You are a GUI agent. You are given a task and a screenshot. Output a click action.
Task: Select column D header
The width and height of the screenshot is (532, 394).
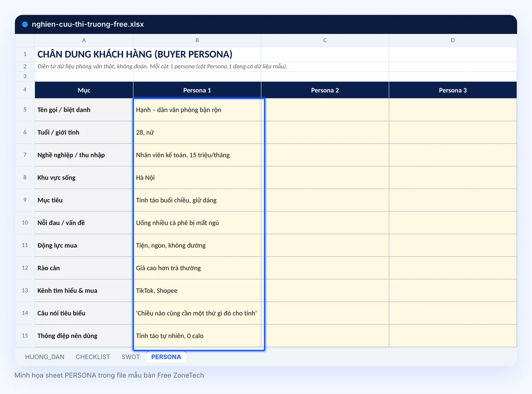tap(453, 40)
